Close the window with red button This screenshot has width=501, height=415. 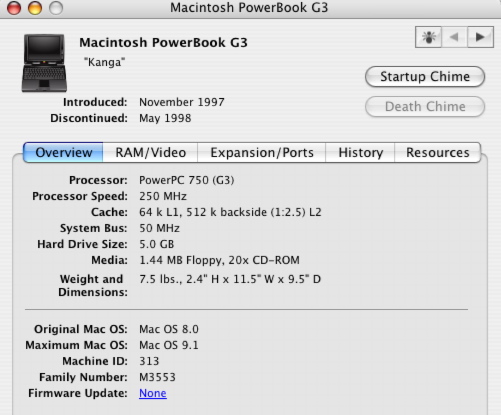(x=14, y=8)
